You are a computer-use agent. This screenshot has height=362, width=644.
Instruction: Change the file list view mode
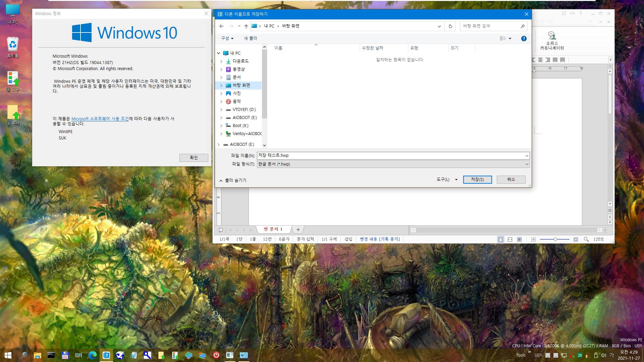502,39
